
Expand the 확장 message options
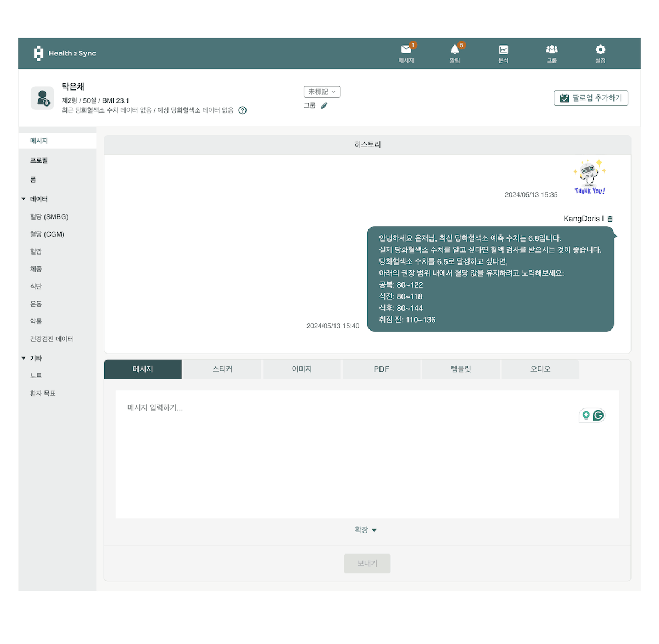367,530
